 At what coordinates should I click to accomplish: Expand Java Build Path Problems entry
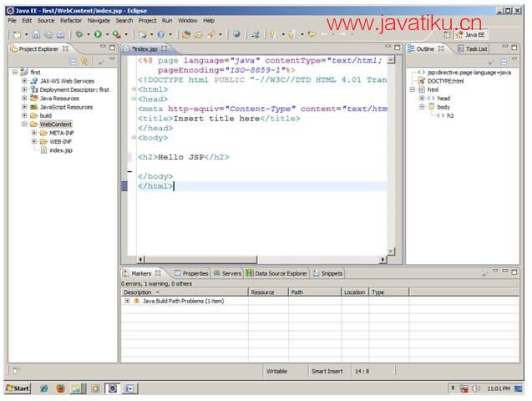pos(127,301)
